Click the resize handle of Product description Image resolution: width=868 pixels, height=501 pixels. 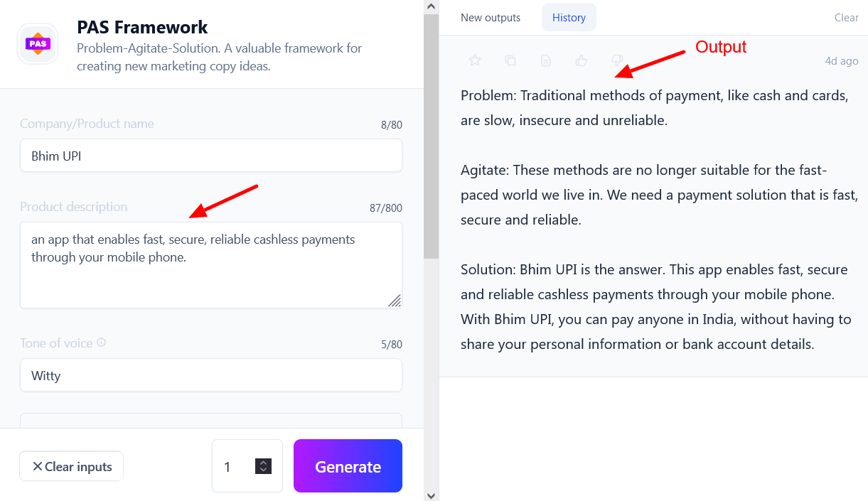[394, 300]
